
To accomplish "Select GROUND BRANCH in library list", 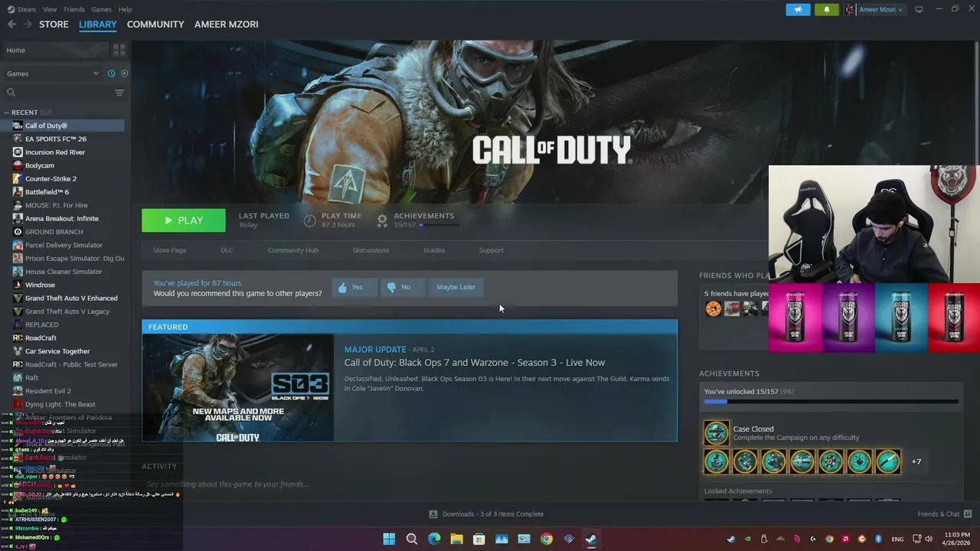I will pos(54,232).
